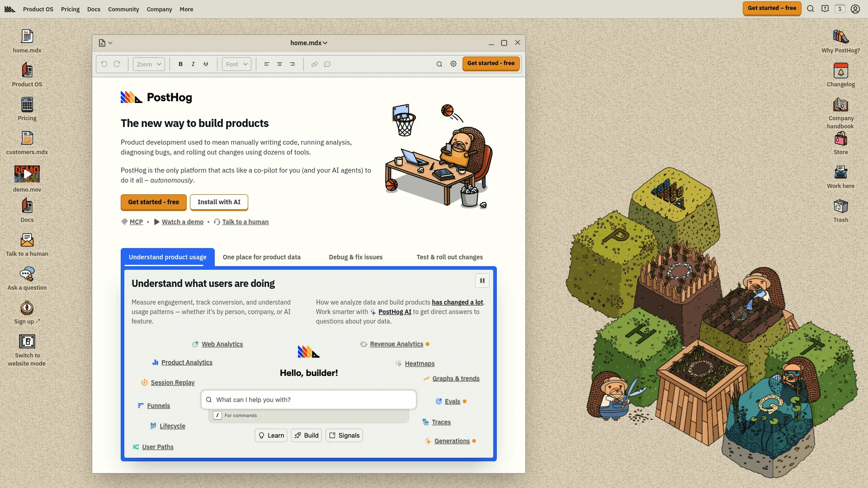This screenshot has height=488, width=868.
Task: Click the Ask a question icon
Action: click(27, 274)
